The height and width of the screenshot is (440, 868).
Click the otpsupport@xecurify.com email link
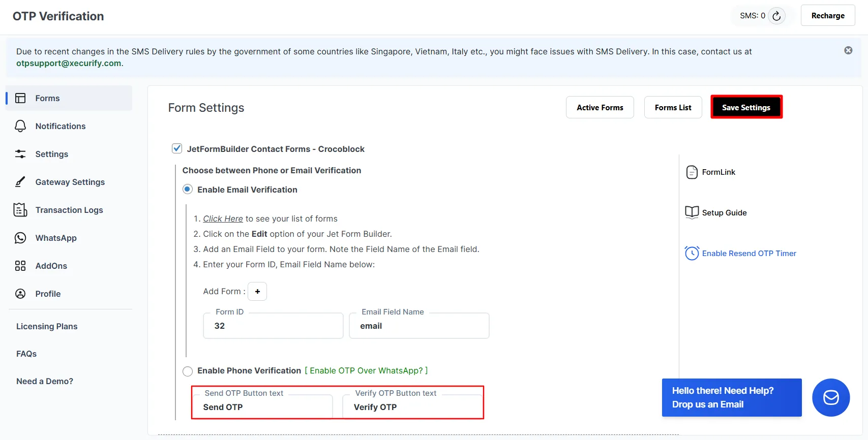click(69, 63)
